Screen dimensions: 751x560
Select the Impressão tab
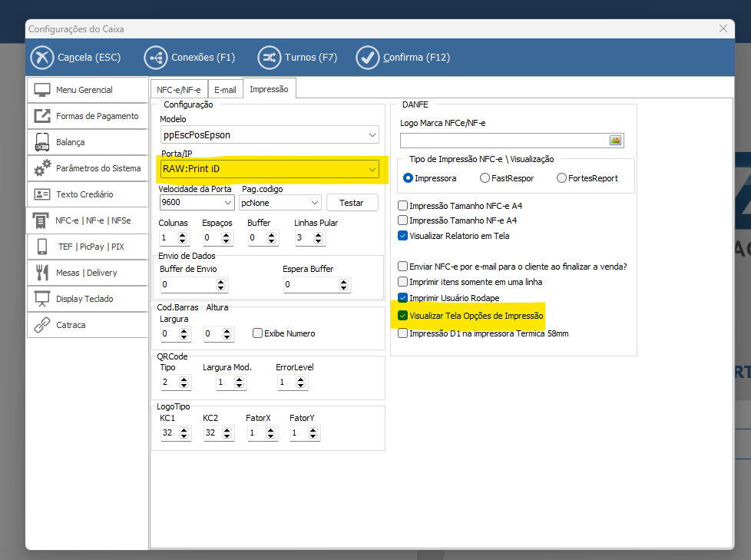pos(270,88)
